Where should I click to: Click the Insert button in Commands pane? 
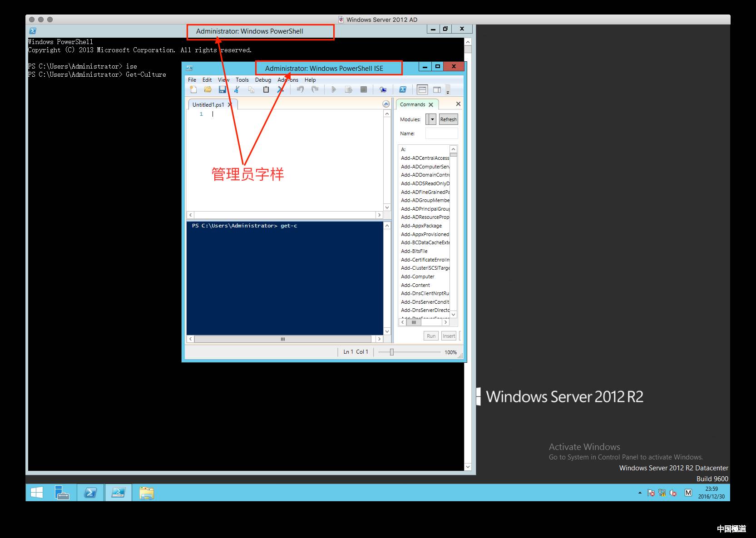pos(449,336)
